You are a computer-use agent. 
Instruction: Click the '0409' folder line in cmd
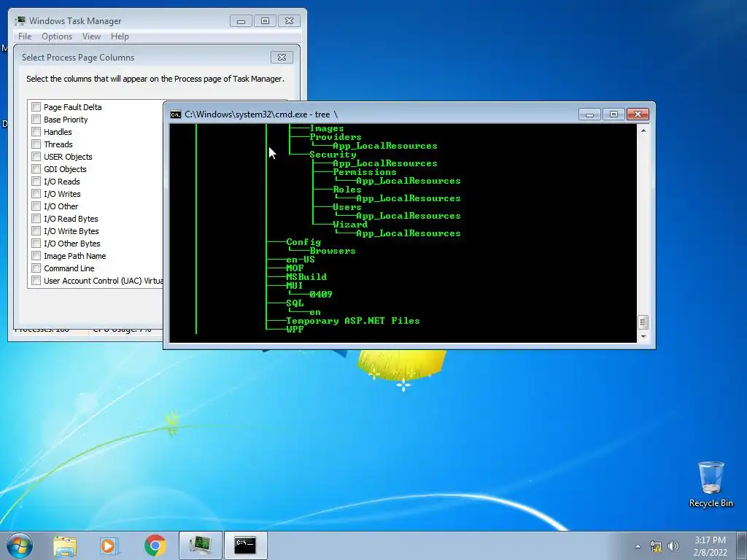click(321, 295)
